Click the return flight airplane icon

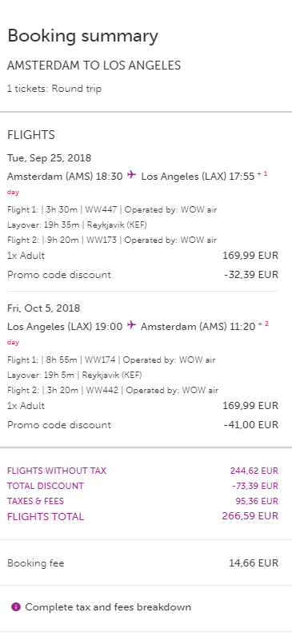click(132, 325)
